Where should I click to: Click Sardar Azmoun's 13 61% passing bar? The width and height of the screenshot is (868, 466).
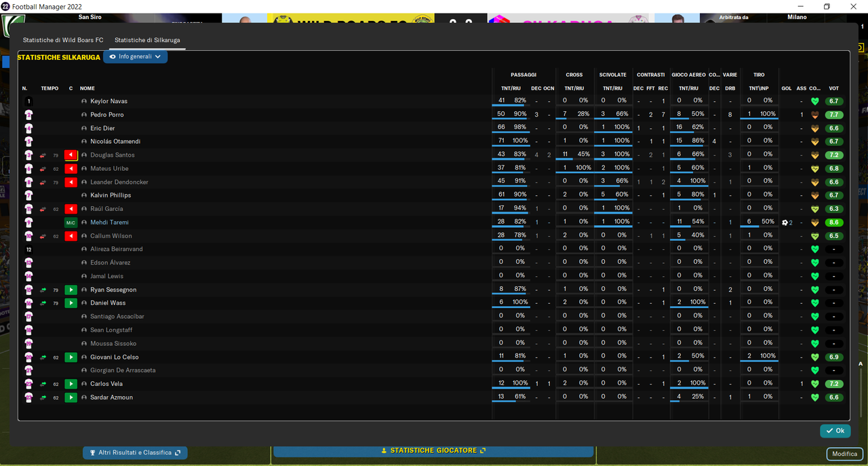[x=511, y=397]
